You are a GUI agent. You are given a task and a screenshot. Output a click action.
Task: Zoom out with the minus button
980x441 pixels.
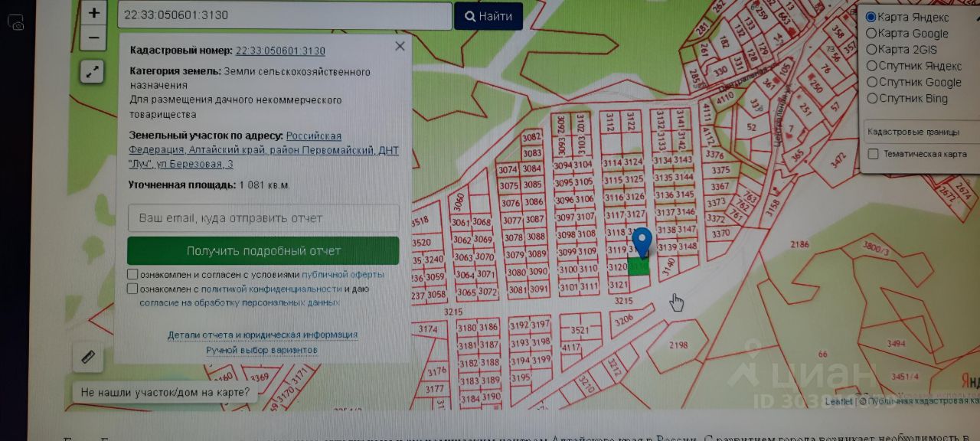click(x=93, y=38)
